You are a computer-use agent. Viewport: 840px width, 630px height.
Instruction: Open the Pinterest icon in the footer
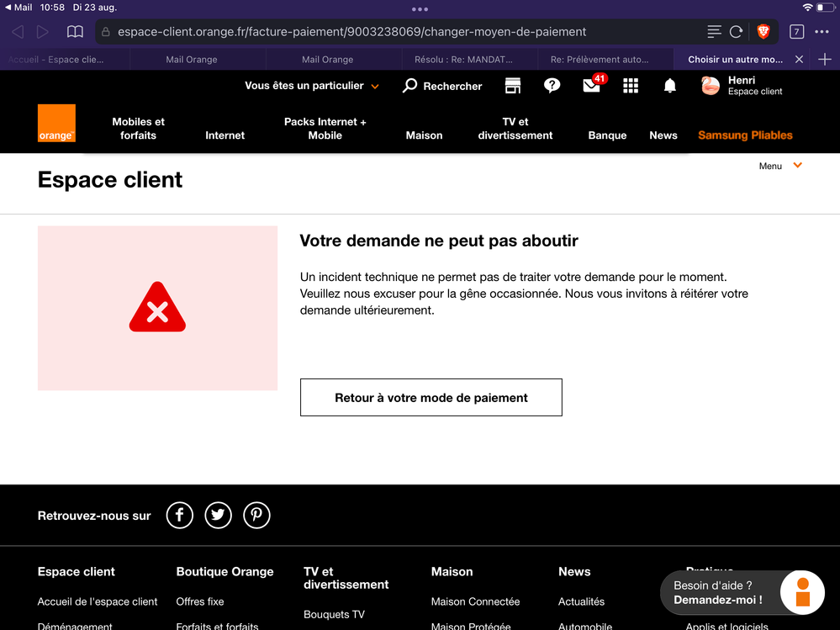[x=256, y=515]
